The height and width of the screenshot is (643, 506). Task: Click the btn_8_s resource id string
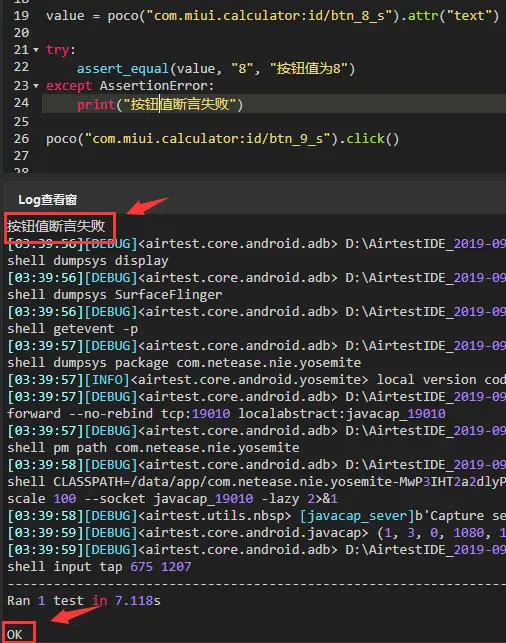(269, 16)
